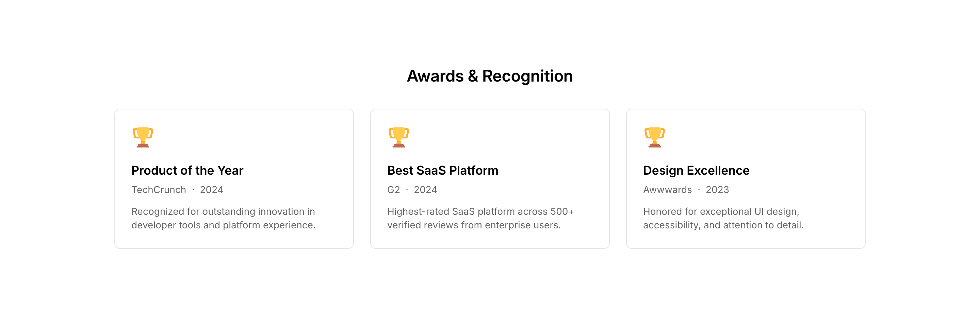Click the trophy icon on Design Excellence card
Screen dimensions: 980x314
654,137
